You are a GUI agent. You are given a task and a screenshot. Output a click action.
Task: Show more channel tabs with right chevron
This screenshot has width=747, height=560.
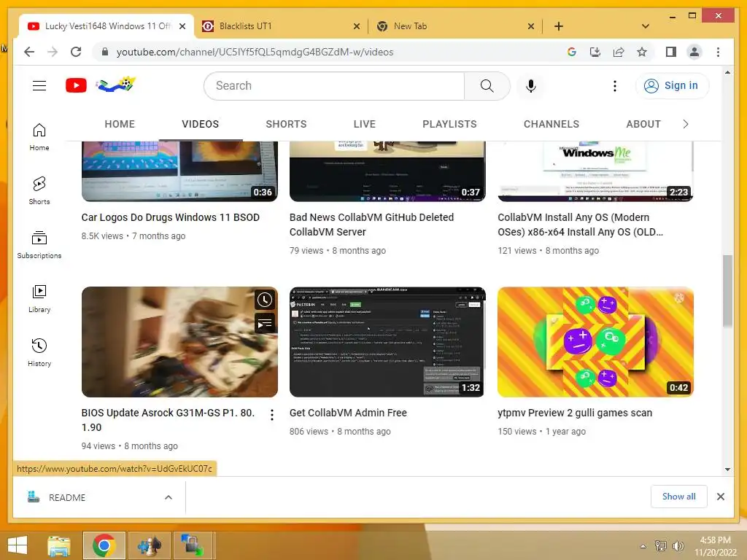pos(686,124)
